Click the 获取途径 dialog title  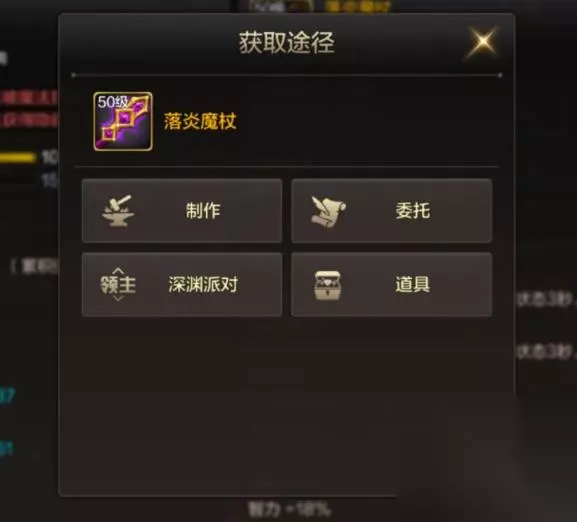coord(287,42)
